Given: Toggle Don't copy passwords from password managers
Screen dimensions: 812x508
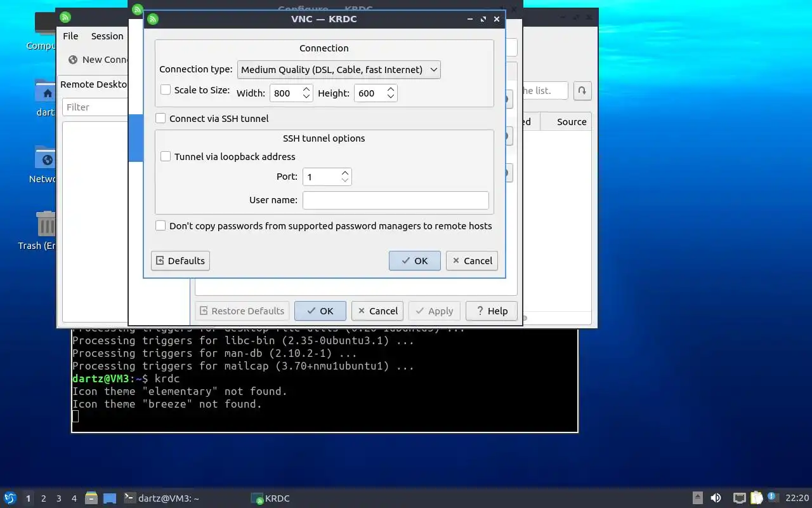Looking at the screenshot, I should (x=160, y=225).
